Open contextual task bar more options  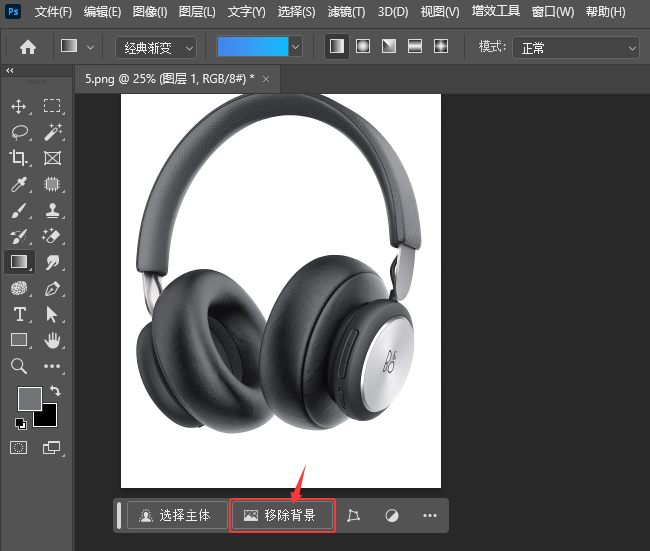point(430,516)
